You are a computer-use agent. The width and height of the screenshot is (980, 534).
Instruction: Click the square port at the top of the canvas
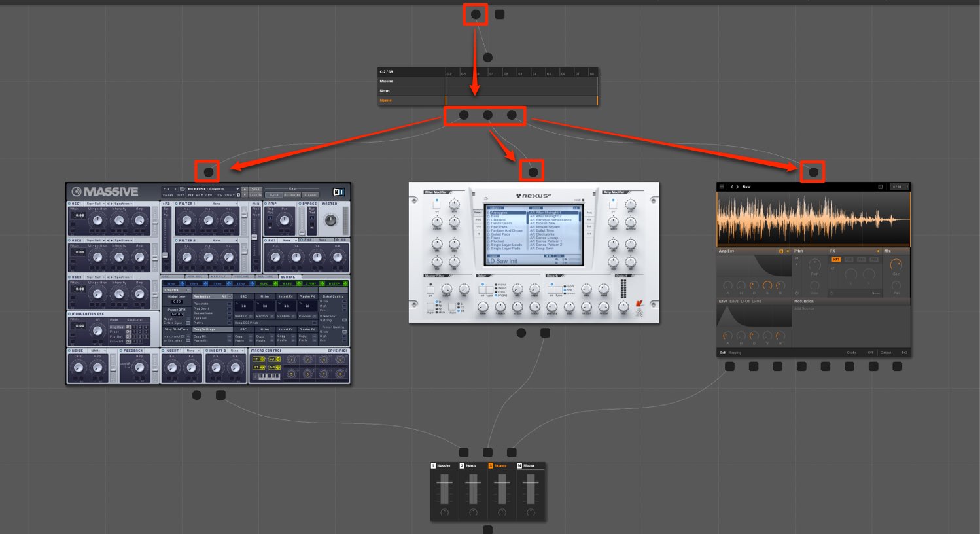point(500,14)
